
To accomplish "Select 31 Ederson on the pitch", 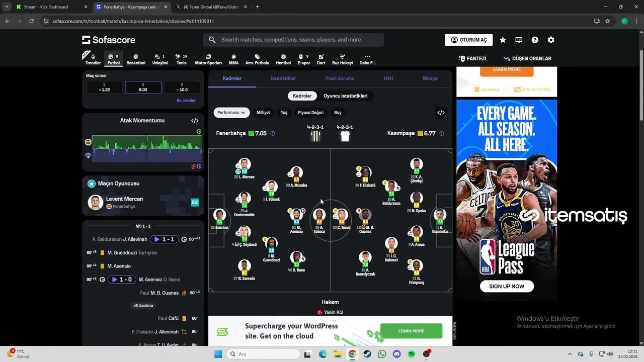I will coord(219,219).
